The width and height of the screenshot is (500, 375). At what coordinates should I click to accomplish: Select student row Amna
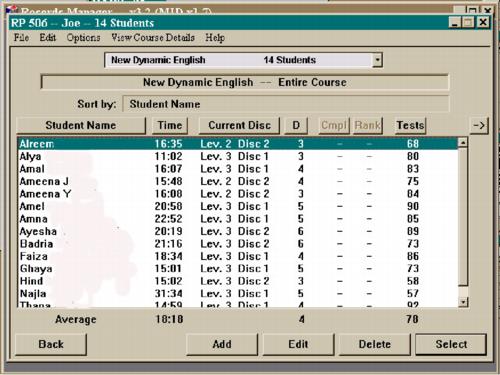238,219
